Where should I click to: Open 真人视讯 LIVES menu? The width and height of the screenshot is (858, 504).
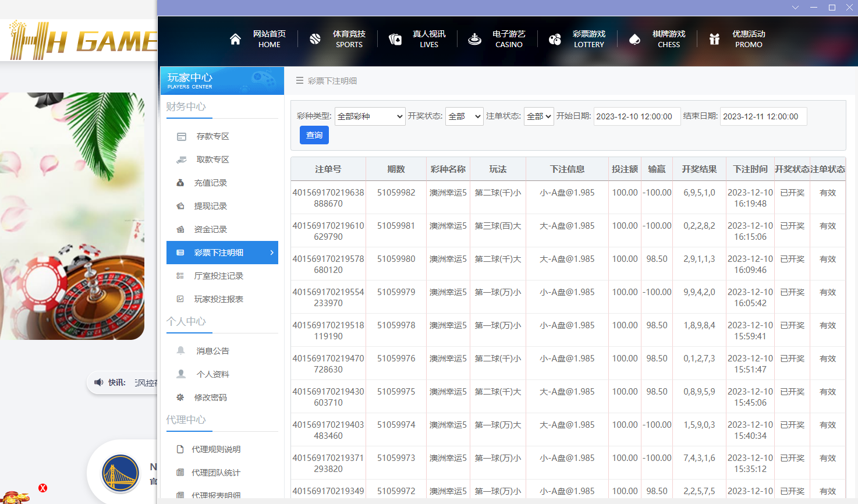(x=429, y=39)
